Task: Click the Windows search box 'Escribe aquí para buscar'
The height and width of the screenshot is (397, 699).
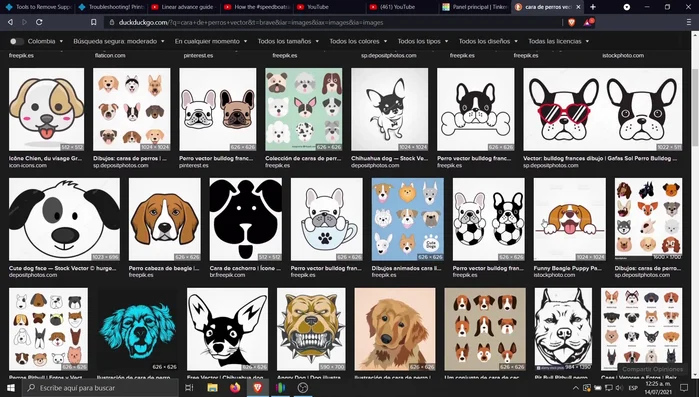Action: coord(100,388)
